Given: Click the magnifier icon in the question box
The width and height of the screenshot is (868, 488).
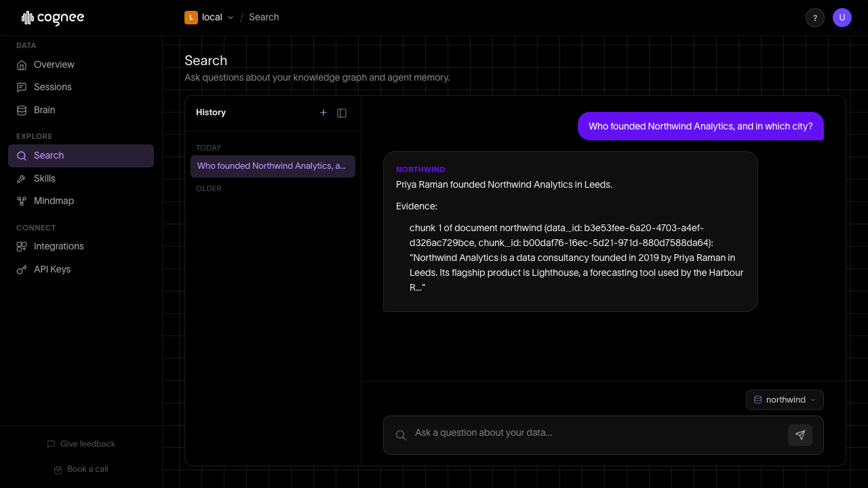Looking at the screenshot, I should tap(401, 435).
